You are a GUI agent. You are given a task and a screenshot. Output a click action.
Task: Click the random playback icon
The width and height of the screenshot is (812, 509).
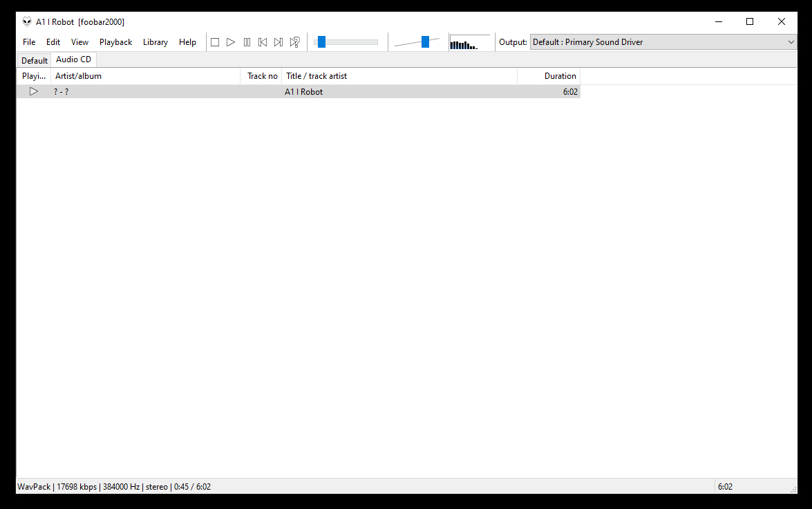click(x=294, y=42)
